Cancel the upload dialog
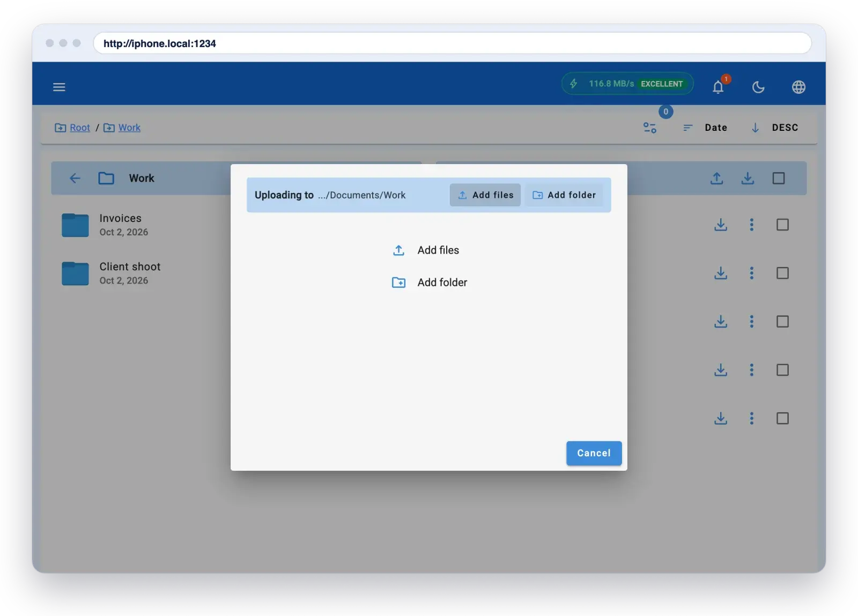The image size is (858, 616). (x=594, y=453)
